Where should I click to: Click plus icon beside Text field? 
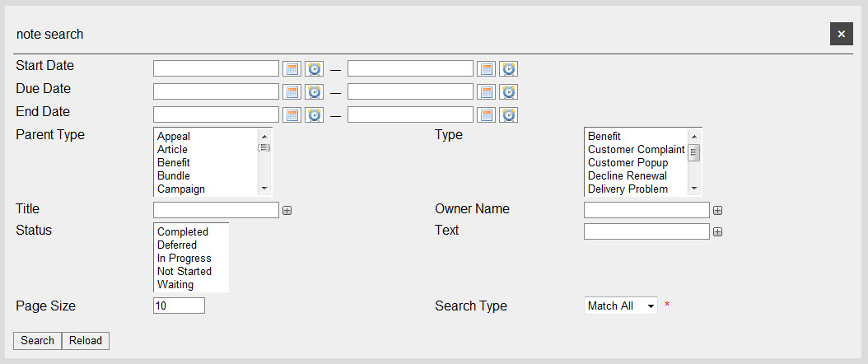point(717,231)
